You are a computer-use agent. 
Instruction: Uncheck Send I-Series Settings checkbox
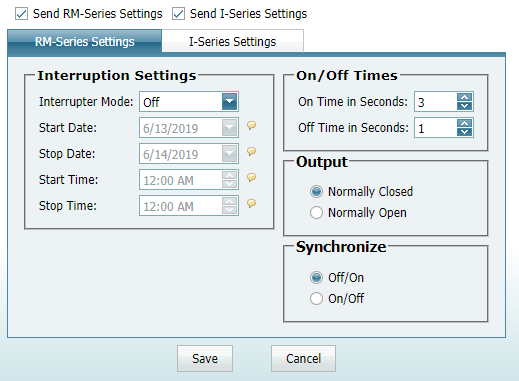pyautogui.click(x=179, y=14)
